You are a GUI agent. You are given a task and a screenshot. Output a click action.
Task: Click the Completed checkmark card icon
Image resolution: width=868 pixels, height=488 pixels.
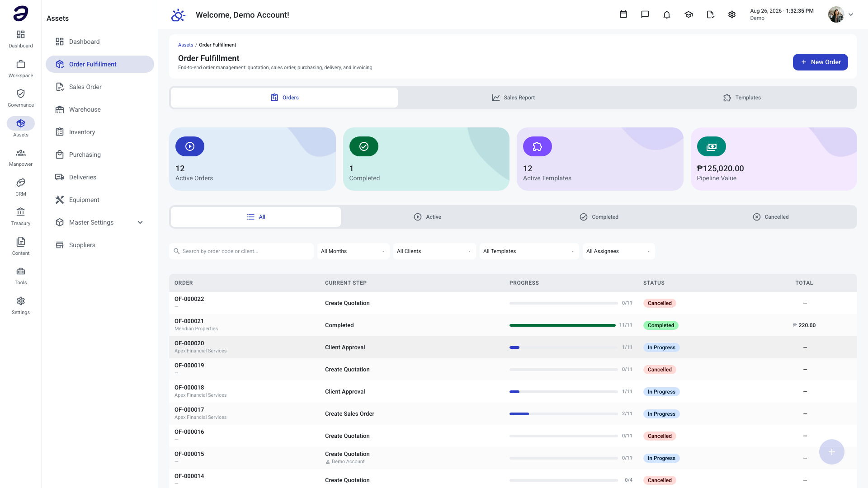(x=364, y=146)
